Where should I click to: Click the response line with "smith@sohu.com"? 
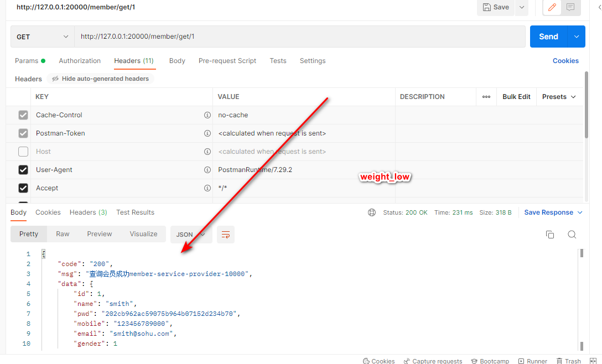pos(125,334)
